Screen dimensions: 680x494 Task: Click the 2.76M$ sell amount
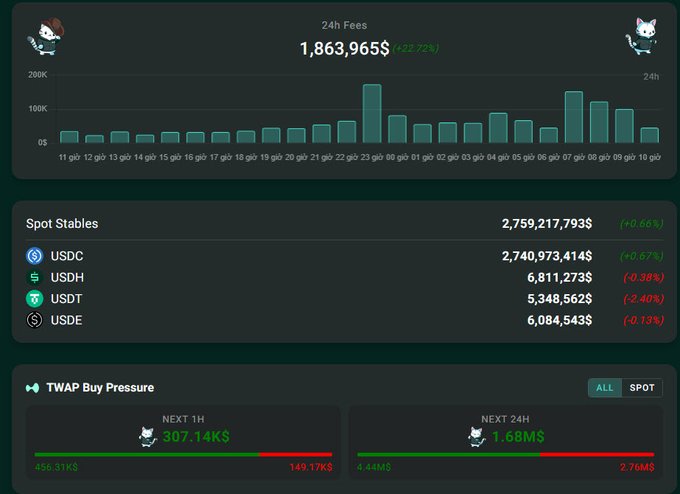[x=637, y=467]
